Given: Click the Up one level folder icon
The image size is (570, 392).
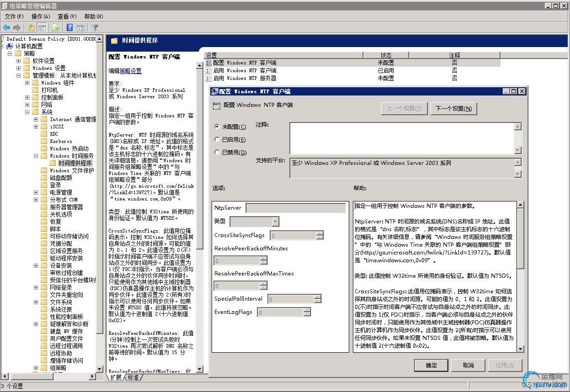Looking at the screenshot, I should click(x=31, y=27).
